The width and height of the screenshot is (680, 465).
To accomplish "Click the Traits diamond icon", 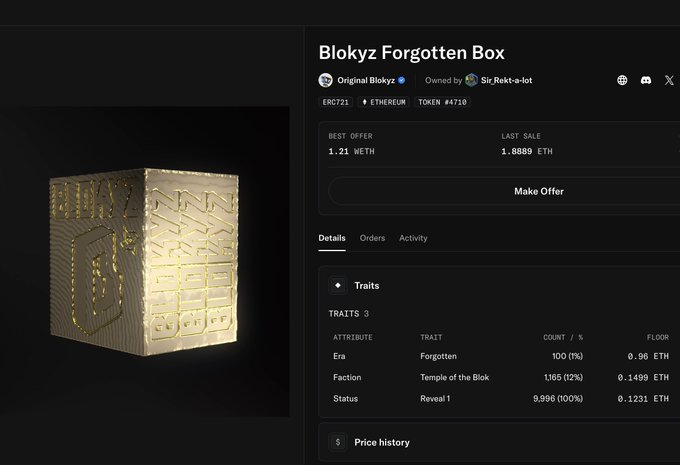I will (x=338, y=285).
